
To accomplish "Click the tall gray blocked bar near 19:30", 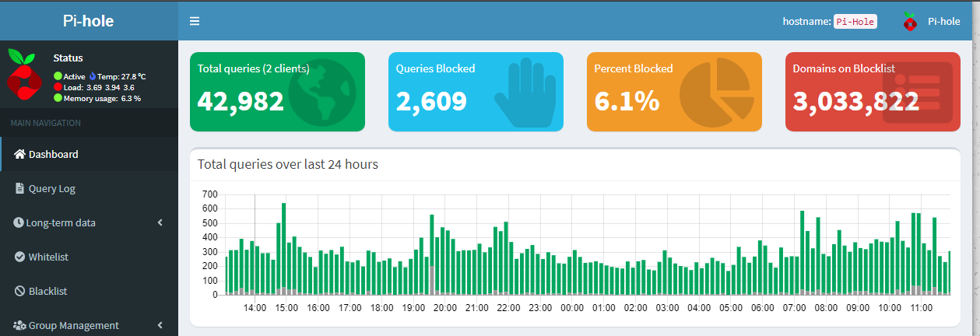I will tap(431, 281).
